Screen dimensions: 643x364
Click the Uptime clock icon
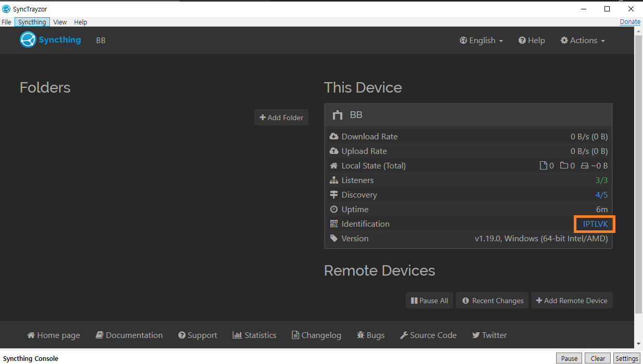click(334, 209)
